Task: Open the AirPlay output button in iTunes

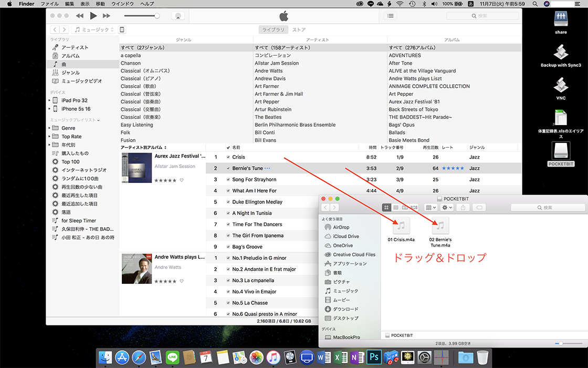Action: pos(178,16)
